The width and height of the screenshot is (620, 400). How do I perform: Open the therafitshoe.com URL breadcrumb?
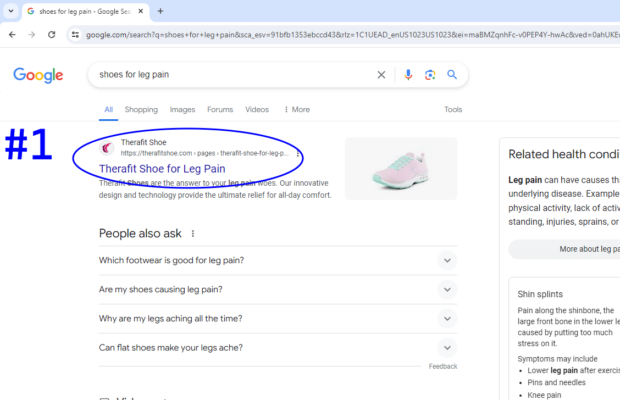[x=205, y=153]
